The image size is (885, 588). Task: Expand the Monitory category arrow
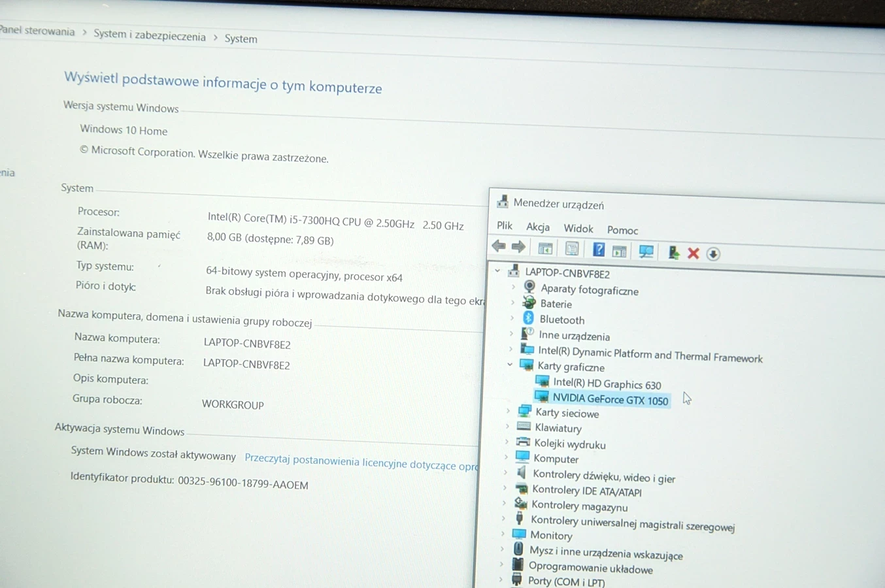pyautogui.click(x=503, y=534)
